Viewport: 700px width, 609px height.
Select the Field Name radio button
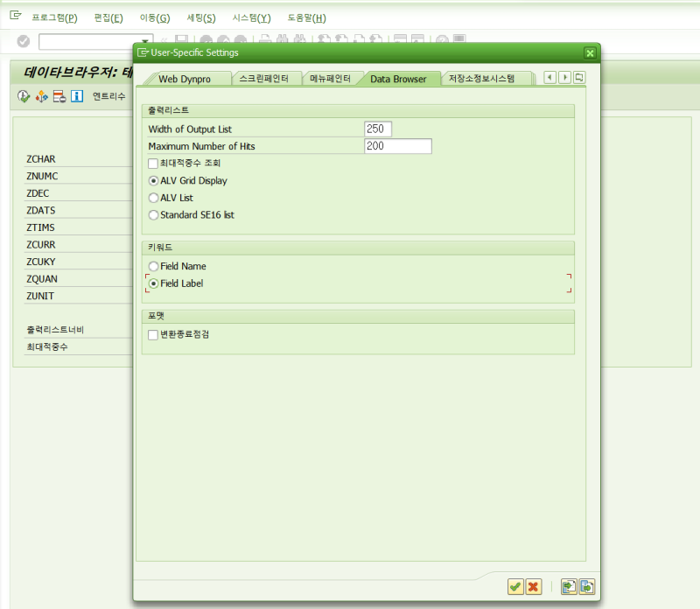153,267
